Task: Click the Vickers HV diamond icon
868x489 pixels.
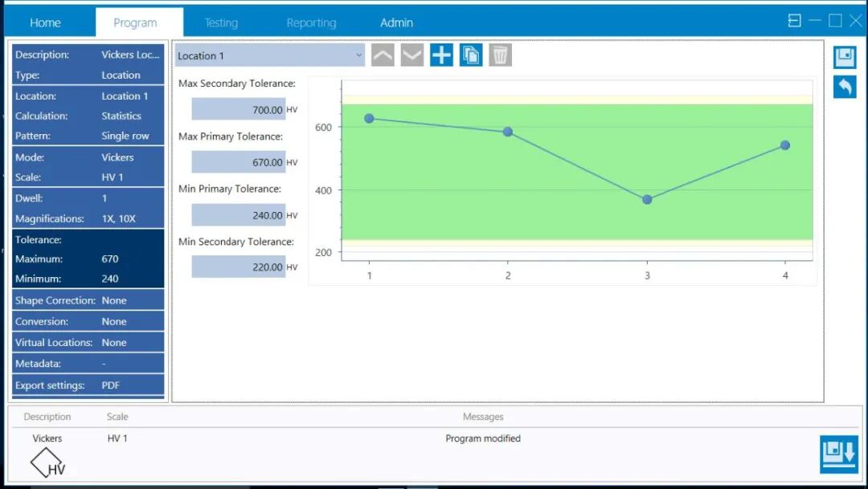Action: (47, 463)
